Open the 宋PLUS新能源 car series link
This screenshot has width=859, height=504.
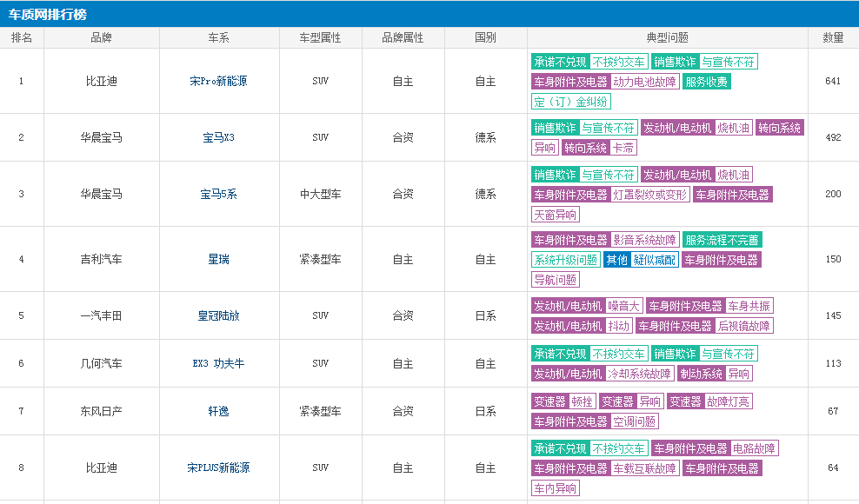pos(218,468)
